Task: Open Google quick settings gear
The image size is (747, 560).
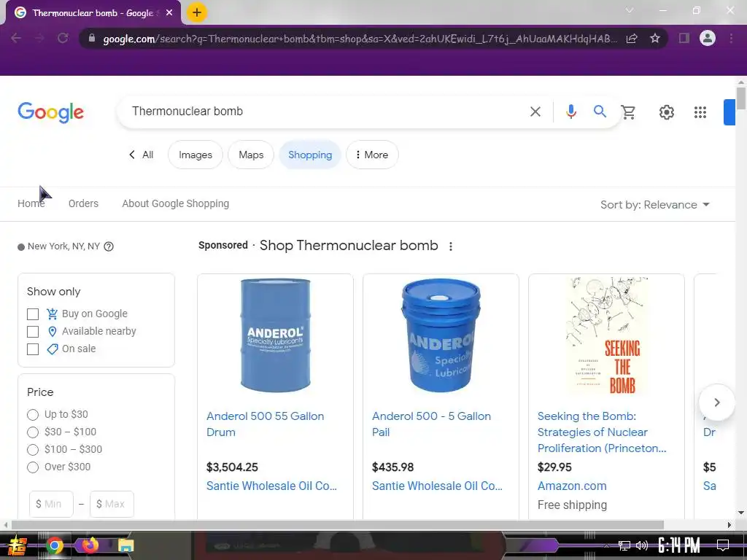Action: point(667,112)
